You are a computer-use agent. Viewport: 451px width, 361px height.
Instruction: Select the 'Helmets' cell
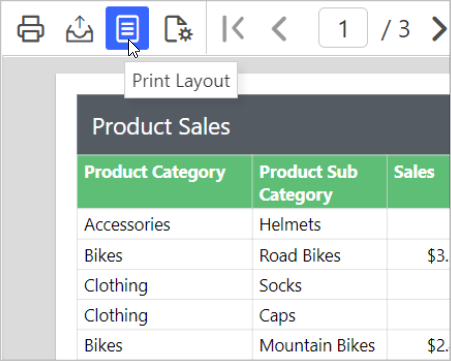320,224
